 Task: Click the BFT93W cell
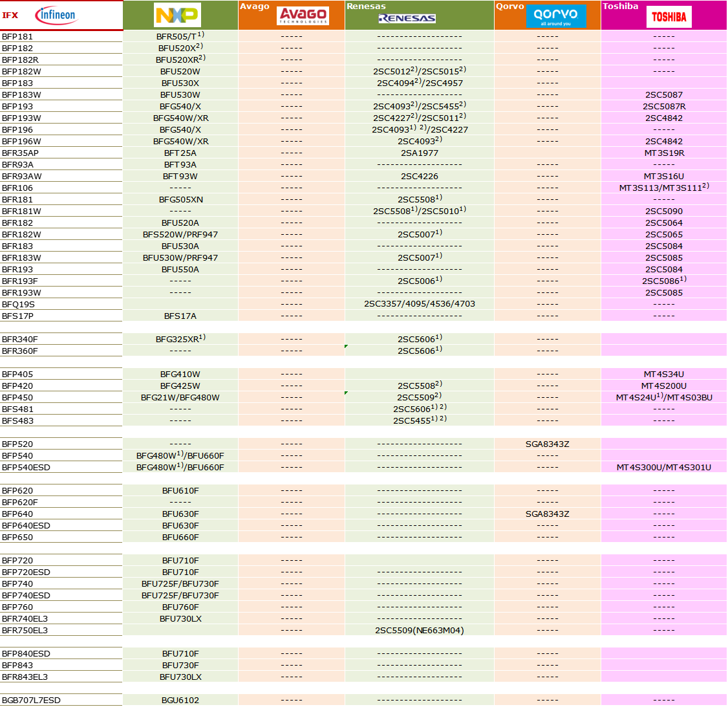[x=180, y=176]
